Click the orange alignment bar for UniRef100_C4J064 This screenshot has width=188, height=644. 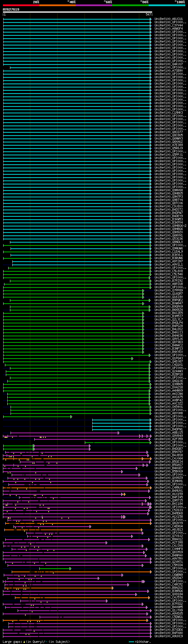pos(77,459)
